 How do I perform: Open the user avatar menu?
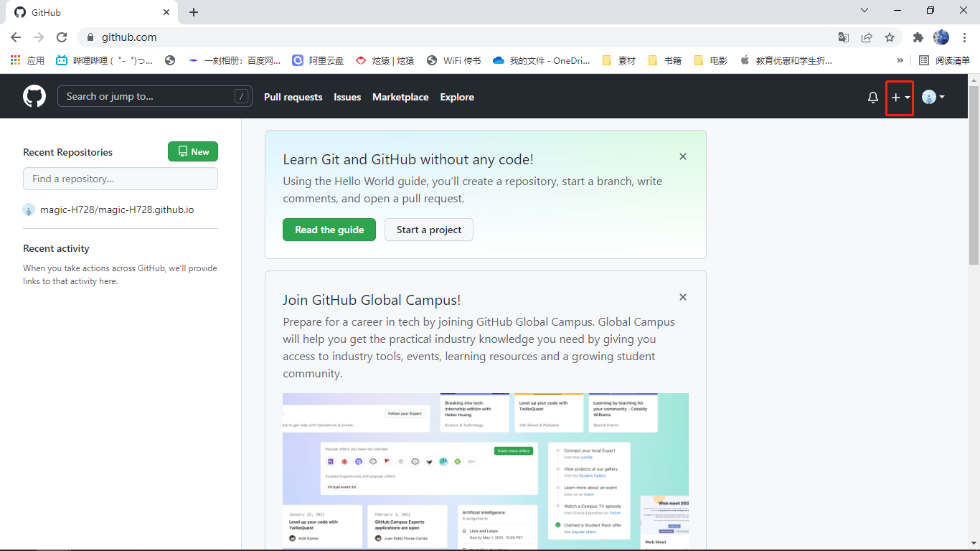point(933,97)
